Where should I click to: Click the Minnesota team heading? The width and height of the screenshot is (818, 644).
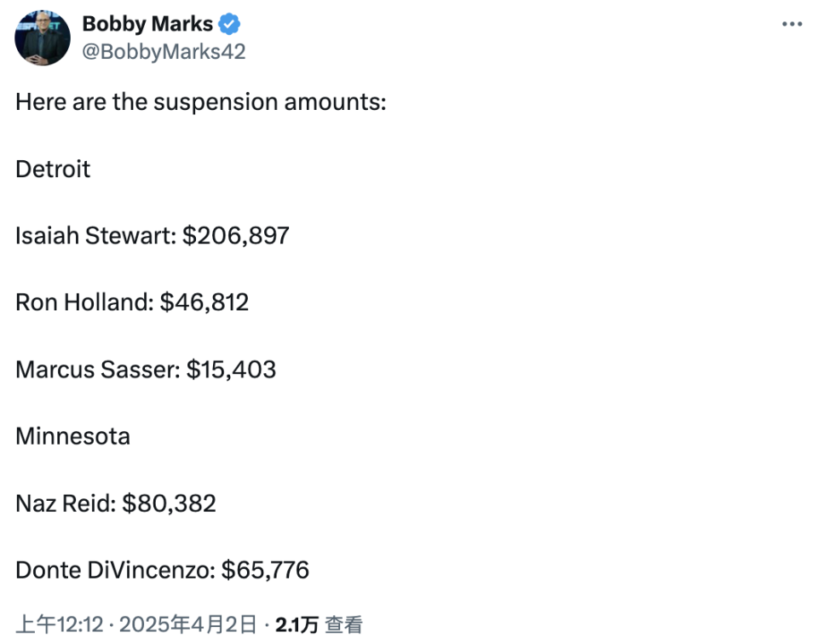point(73,436)
